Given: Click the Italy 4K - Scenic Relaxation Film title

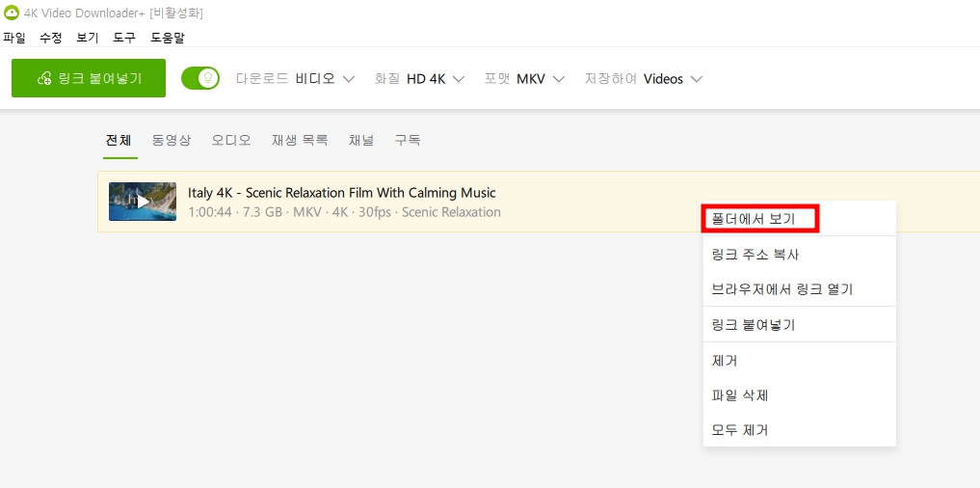Looking at the screenshot, I should click(x=342, y=193).
